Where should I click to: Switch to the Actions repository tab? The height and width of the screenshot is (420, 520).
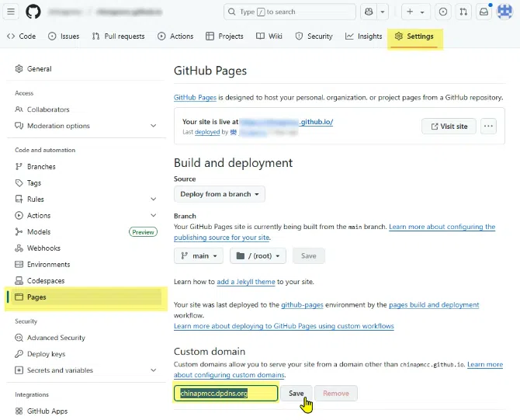tap(175, 36)
